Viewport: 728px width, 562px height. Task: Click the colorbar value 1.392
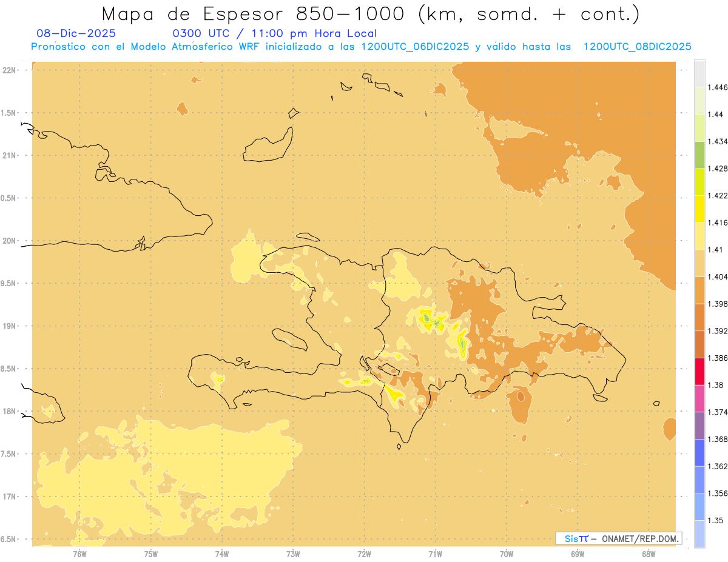pos(718,331)
